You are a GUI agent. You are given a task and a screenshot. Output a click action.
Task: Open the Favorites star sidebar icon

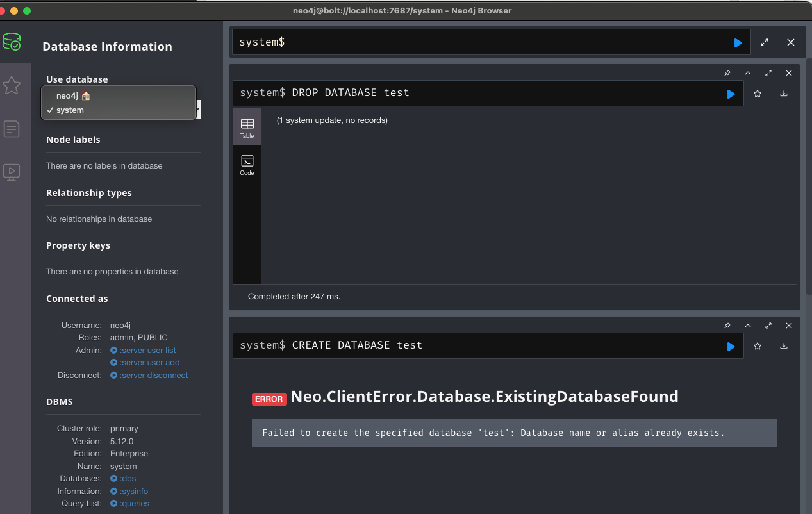coord(12,85)
